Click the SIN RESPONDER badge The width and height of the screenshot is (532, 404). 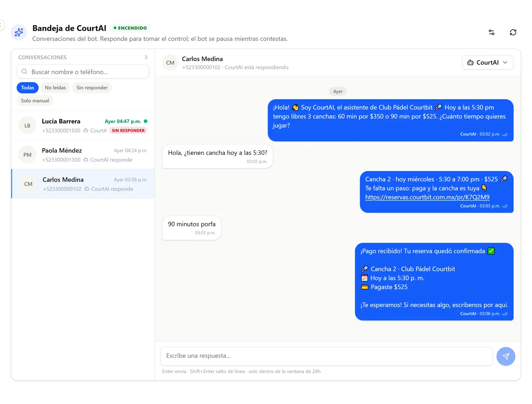128,131
